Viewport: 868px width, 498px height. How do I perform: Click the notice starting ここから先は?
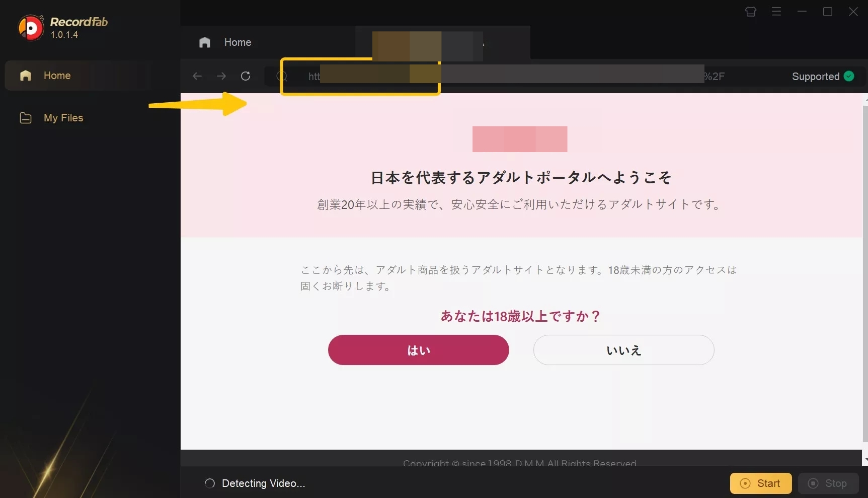click(x=519, y=278)
